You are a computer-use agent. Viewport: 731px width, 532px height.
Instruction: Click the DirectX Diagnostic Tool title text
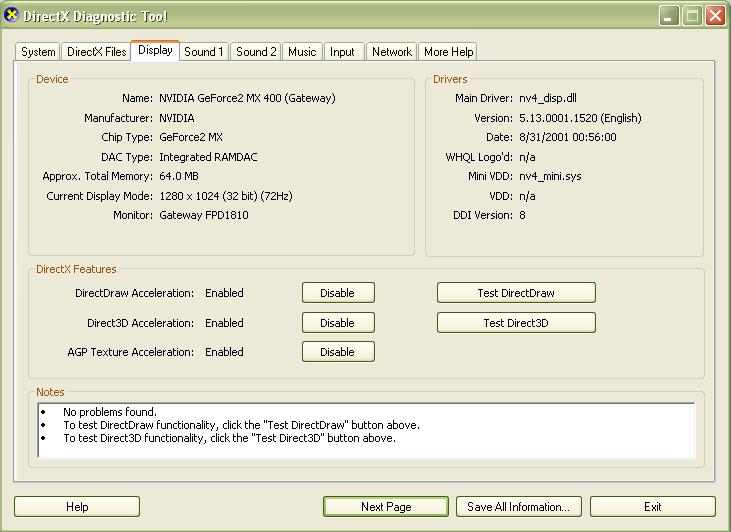tap(95, 16)
